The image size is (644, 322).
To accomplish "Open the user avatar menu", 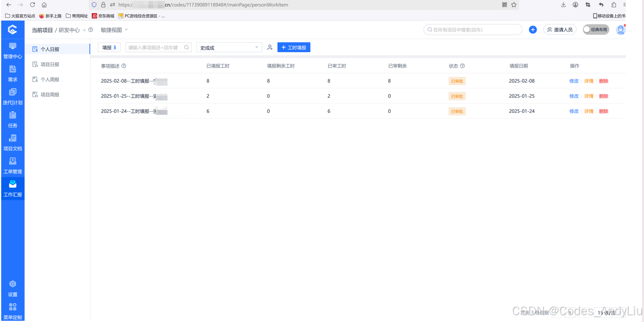I will (620, 29).
